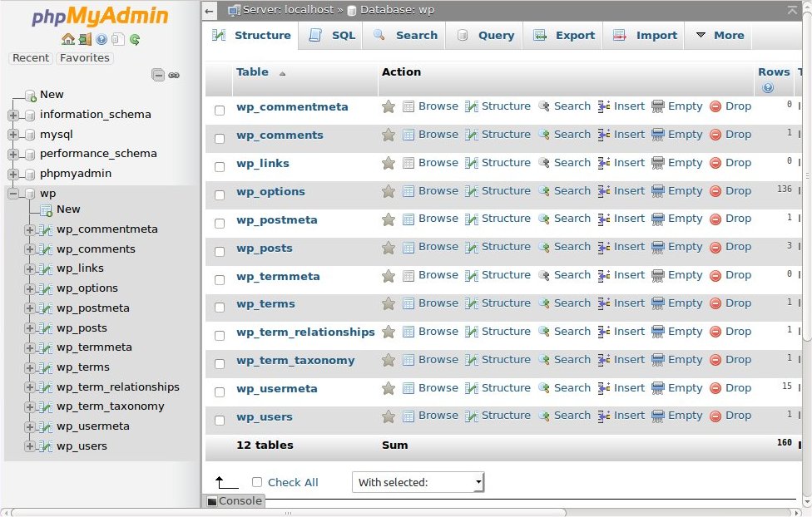
Task: Open the With selected dropdown
Action: [416, 482]
